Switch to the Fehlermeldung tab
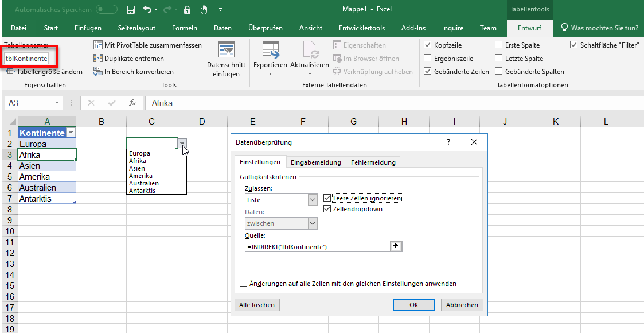This screenshot has height=333, width=644. coord(373,162)
